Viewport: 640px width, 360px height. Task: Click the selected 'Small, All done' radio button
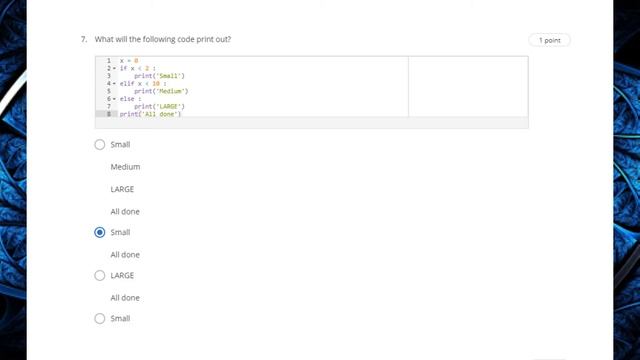coord(100,232)
